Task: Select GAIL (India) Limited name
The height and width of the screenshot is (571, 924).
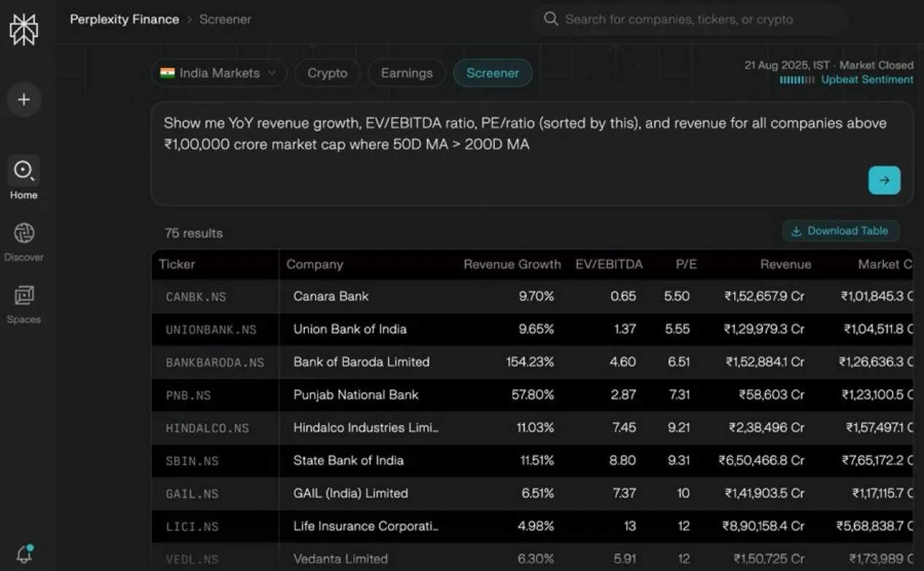Action: 350,493
